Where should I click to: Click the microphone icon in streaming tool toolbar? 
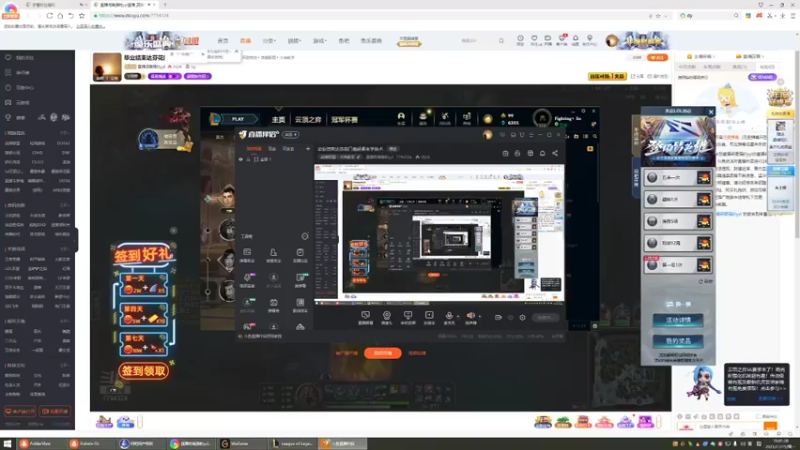click(449, 316)
